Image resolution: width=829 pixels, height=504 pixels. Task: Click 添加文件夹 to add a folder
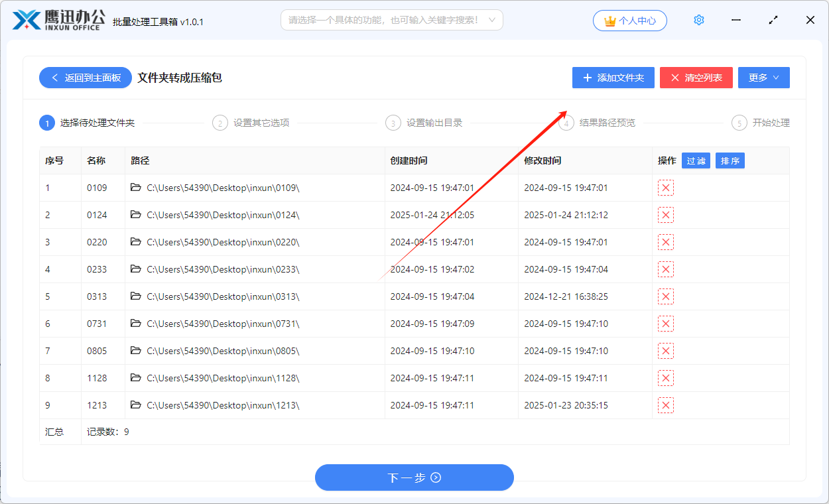[613, 78]
